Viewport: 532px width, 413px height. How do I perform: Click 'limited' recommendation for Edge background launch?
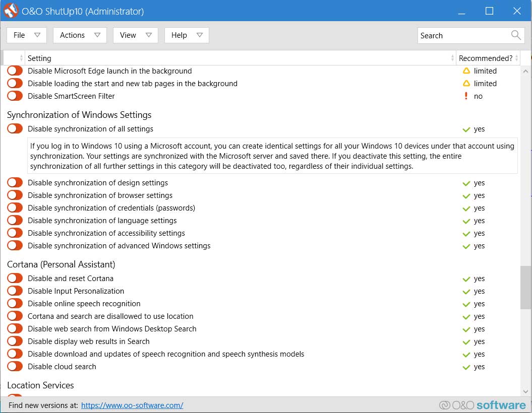485,71
